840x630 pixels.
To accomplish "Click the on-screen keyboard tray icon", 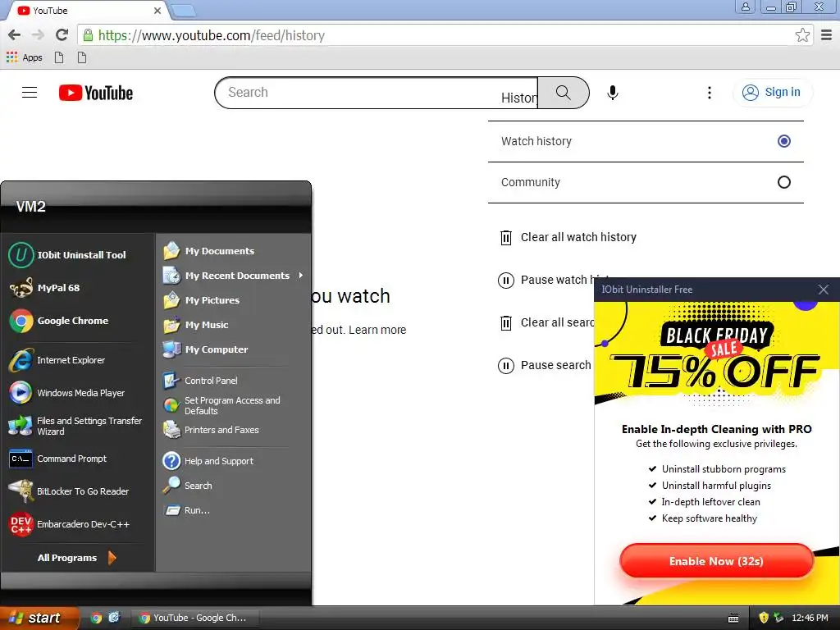I will coord(733,619).
